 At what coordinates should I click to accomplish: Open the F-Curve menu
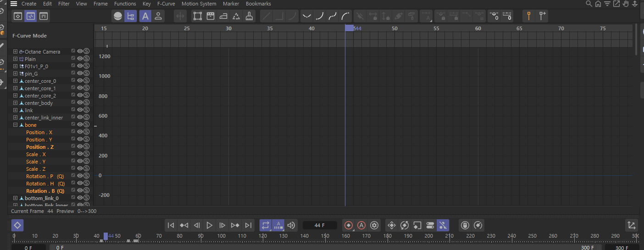click(166, 4)
